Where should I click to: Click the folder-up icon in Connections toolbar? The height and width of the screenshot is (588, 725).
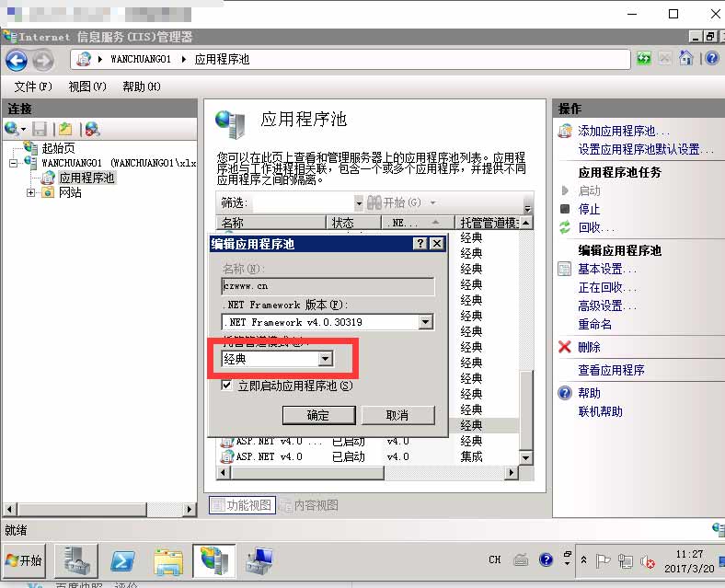(x=65, y=129)
